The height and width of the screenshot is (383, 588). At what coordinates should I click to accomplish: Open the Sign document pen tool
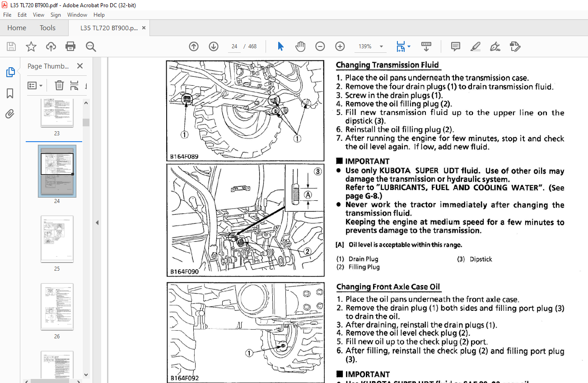[x=495, y=46]
